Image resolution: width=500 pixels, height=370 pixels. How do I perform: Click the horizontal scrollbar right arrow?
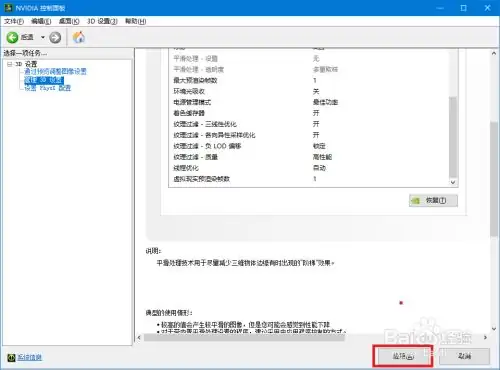[485, 338]
